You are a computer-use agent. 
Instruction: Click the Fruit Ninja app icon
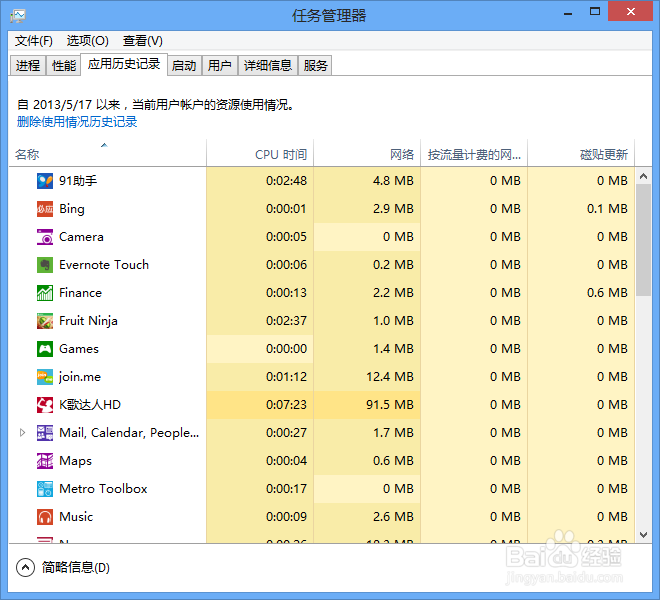45,321
